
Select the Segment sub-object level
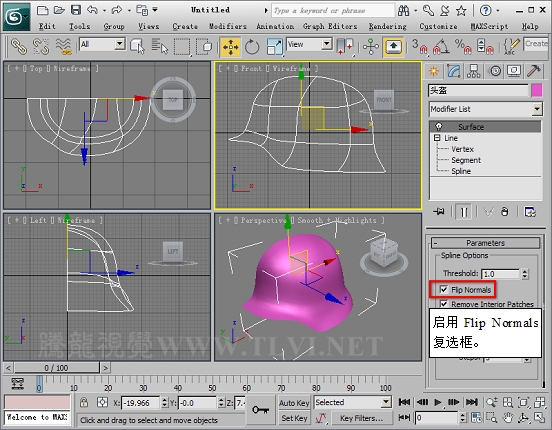(x=466, y=160)
